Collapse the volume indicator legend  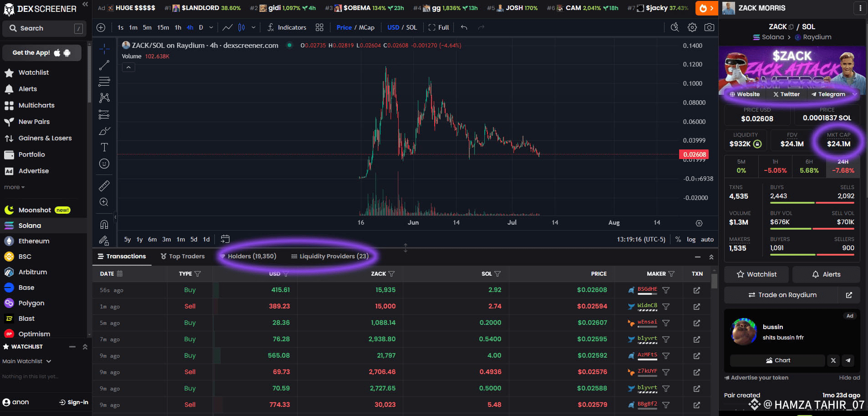(x=129, y=67)
